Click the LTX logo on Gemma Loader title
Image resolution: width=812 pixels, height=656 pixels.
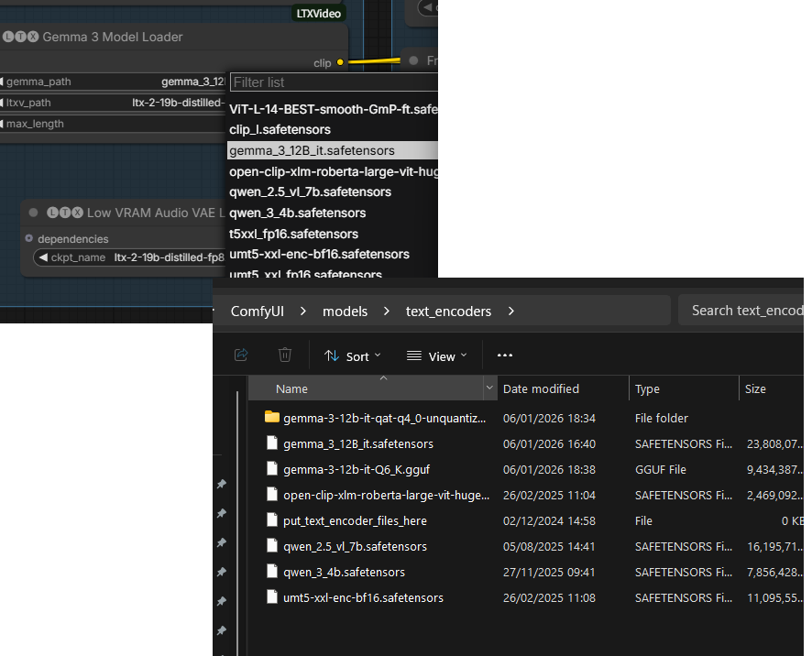coord(20,37)
